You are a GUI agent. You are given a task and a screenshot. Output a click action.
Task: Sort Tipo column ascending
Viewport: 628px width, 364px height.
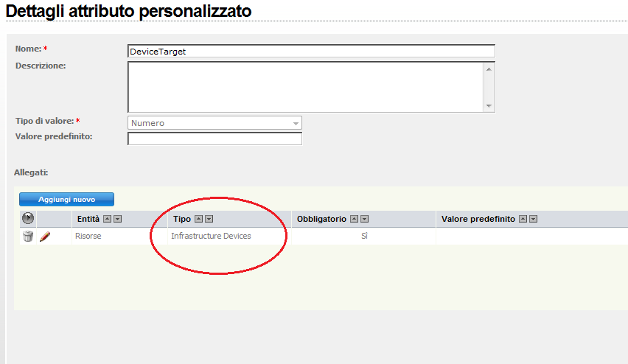199,219
